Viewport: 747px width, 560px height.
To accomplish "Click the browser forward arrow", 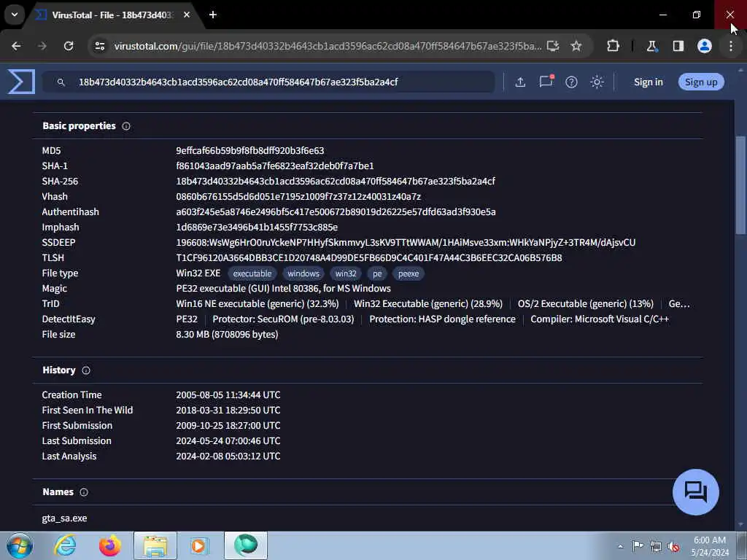I will [x=42, y=46].
